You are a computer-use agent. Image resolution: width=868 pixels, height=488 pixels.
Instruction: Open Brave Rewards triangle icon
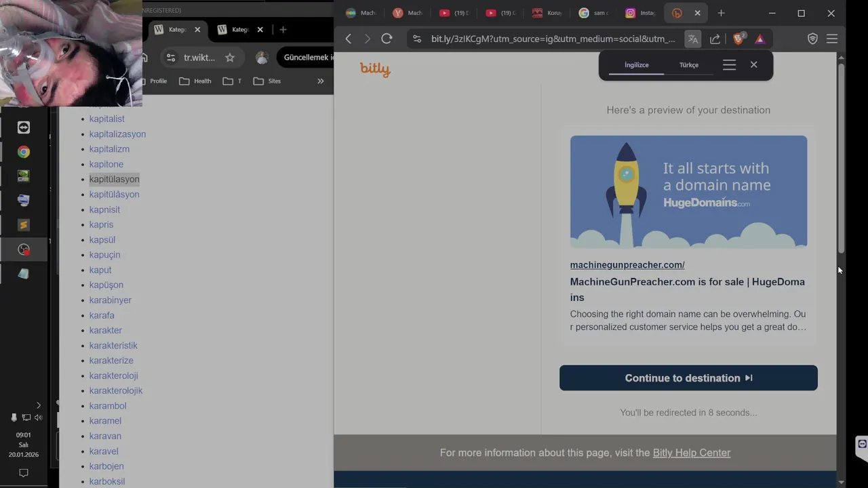759,39
